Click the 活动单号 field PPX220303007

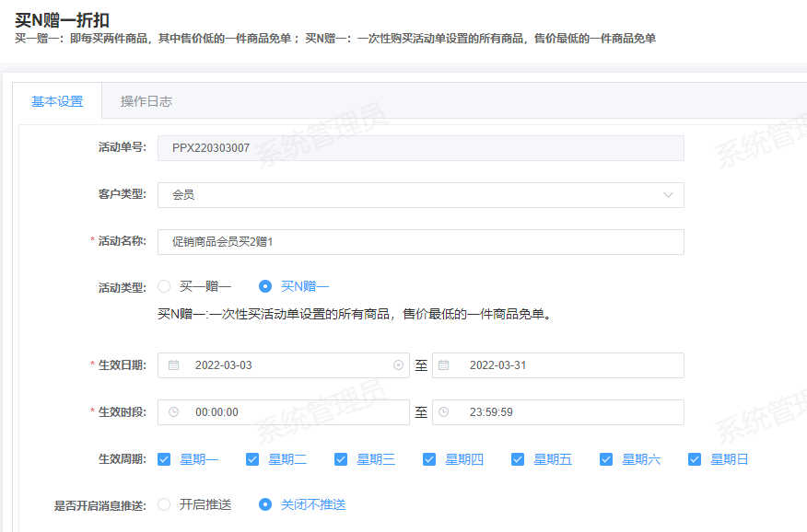pyautogui.click(x=420, y=148)
